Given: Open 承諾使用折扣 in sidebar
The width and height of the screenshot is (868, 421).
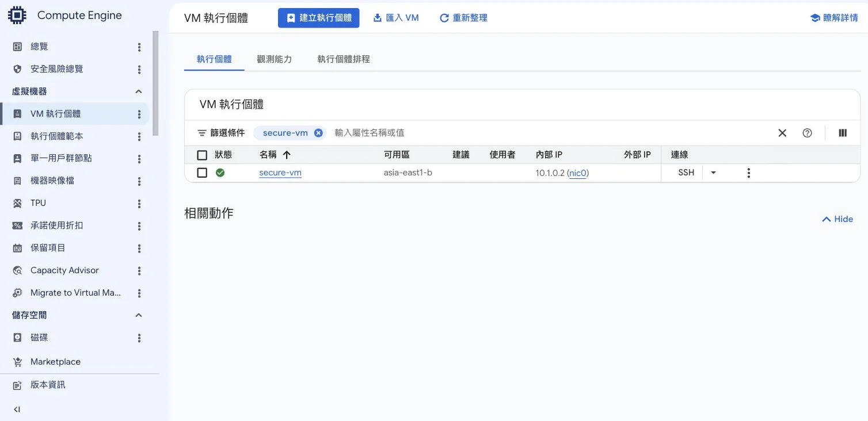Looking at the screenshot, I should [56, 225].
